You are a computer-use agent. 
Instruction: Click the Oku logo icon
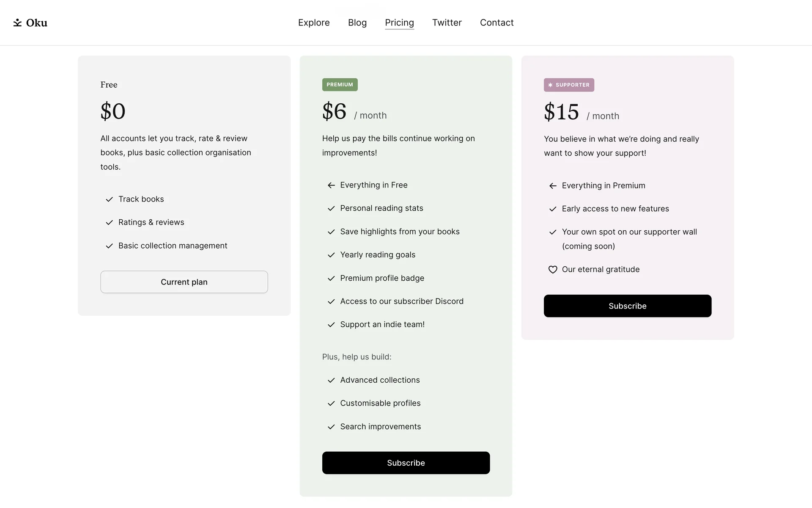pos(17,22)
